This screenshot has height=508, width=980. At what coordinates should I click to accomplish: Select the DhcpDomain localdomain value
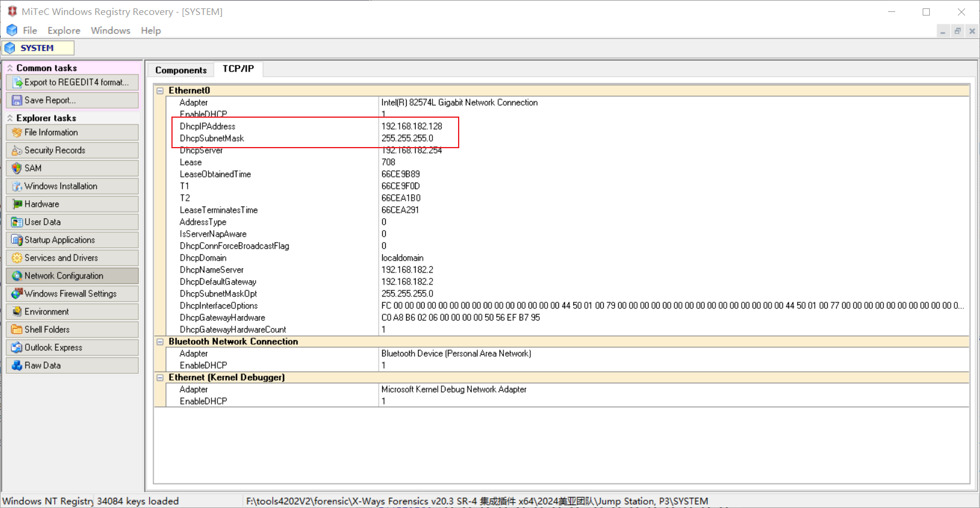(403, 258)
